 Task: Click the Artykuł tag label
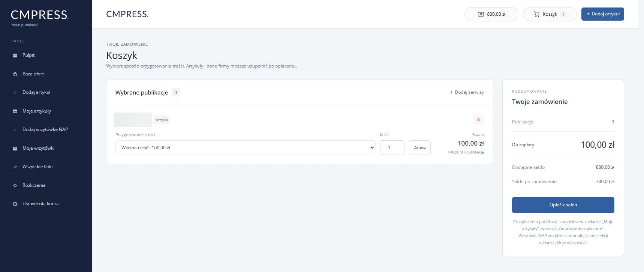click(162, 120)
